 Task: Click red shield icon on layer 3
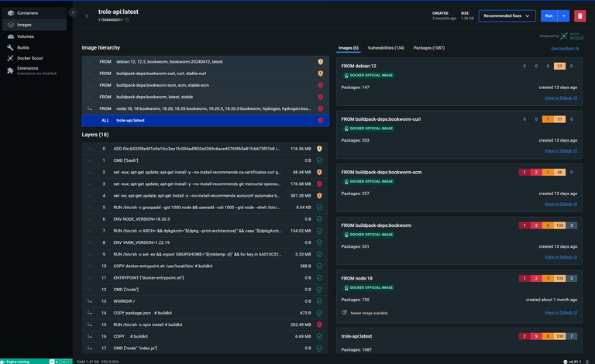319,184
